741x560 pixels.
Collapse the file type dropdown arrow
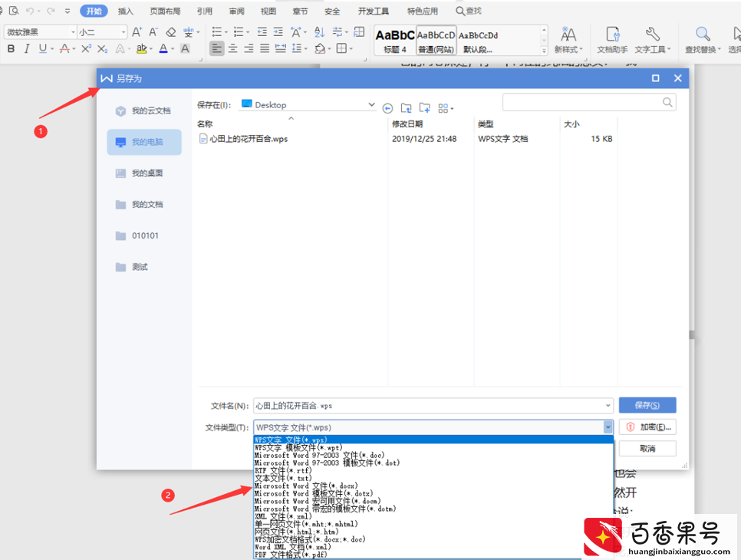coord(608,427)
